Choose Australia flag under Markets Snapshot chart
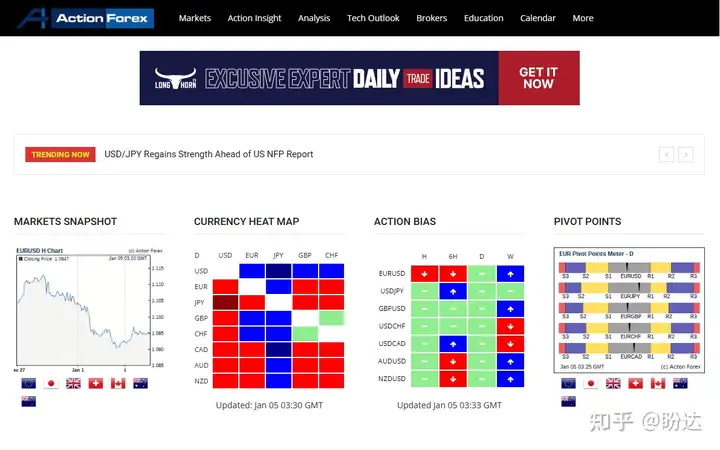This screenshot has width=720, height=450. pos(141,383)
